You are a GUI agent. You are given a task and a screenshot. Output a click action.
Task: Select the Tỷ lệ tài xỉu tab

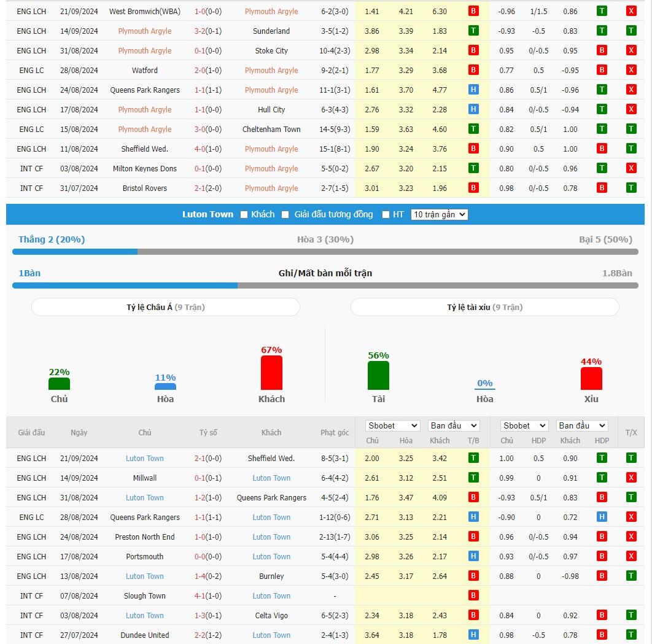click(485, 307)
